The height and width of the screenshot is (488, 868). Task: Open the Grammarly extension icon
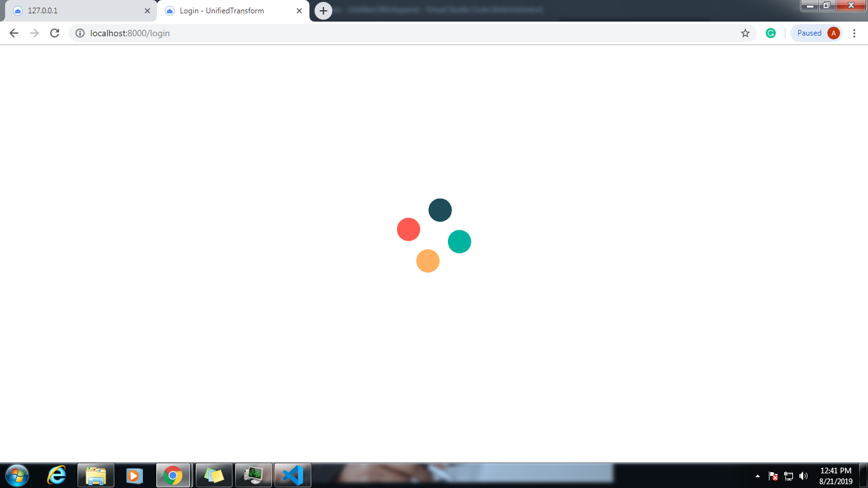click(771, 32)
